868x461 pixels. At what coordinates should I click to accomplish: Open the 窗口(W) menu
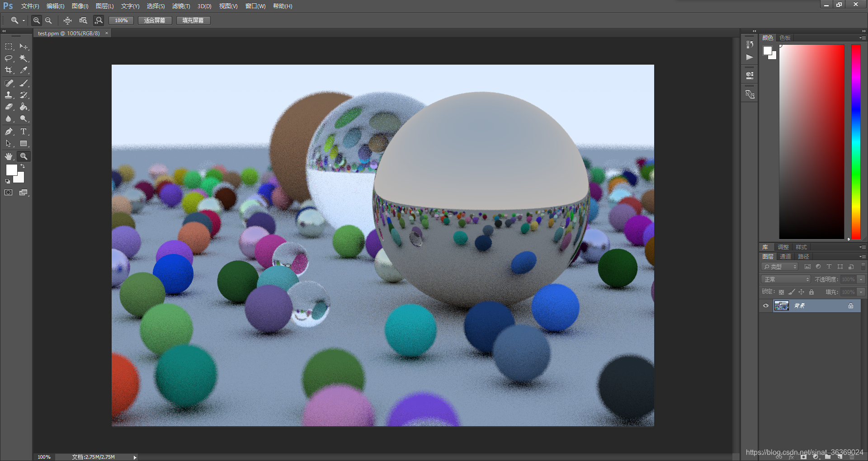pyautogui.click(x=255, y=6)
